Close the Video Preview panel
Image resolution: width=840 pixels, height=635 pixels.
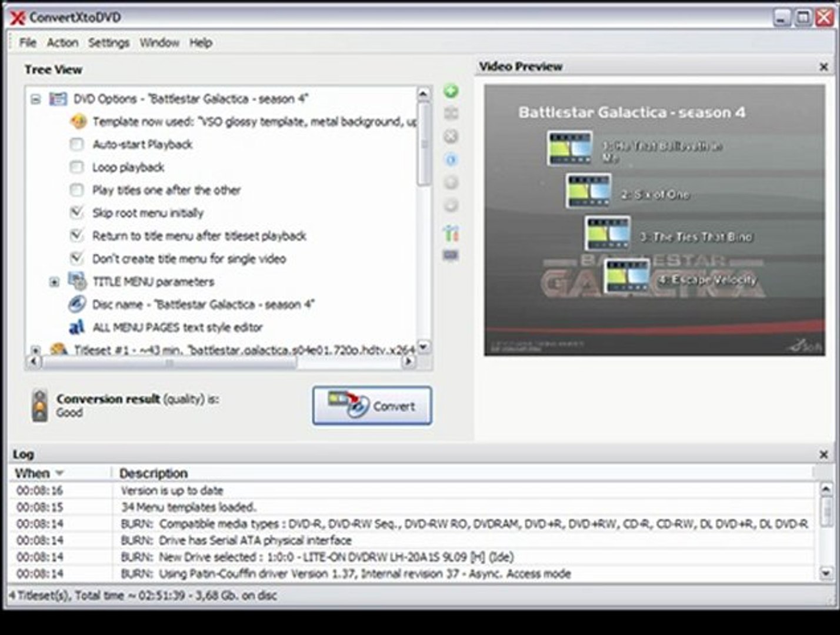tap(824, 67)
